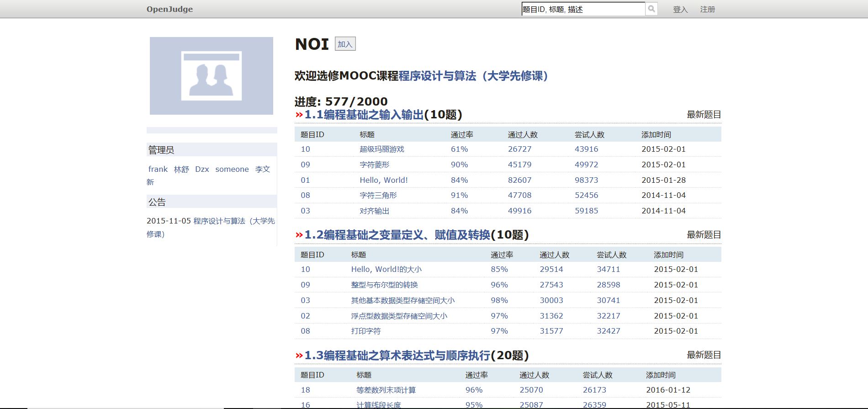The width and height of the screenshot is (868, 409).
Task: Open problem 浮点型数据类型存储空间大小
Action: tap(399, 316)
